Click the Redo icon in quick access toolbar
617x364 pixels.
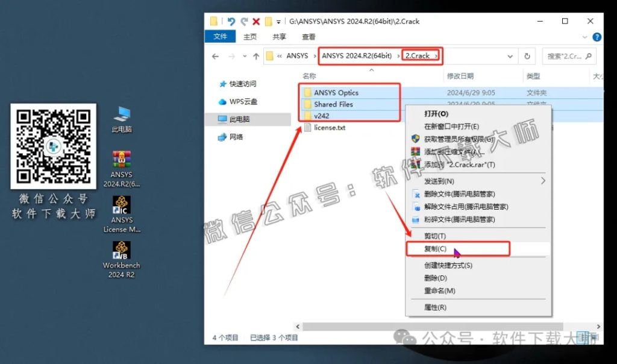coord(245,20)
